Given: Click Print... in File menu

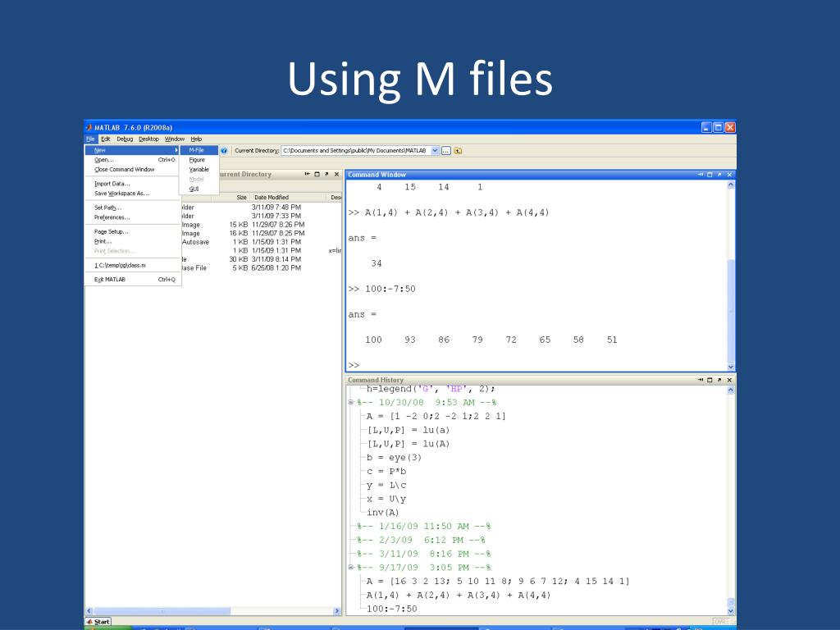Looking at the screenshot, I should coord(132,242).
